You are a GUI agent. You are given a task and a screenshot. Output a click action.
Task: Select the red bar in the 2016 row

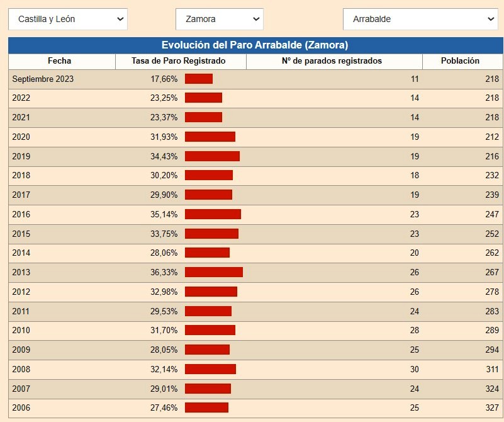tap(213, 214)
